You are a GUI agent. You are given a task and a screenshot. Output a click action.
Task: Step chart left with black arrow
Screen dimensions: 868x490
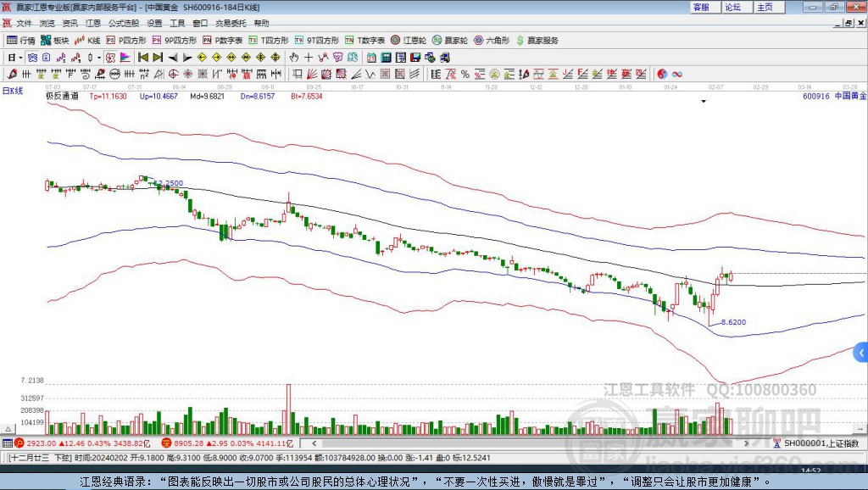(173, 58)
